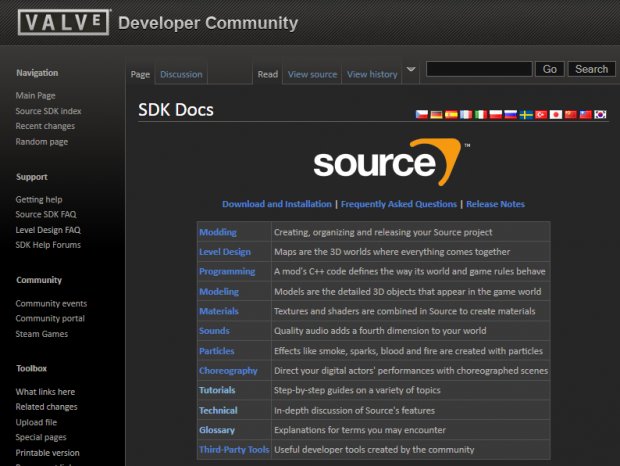Open the Choreography category link
This screenshot has height=466, width=620.
pyautogui.click(x=228, y=371)
